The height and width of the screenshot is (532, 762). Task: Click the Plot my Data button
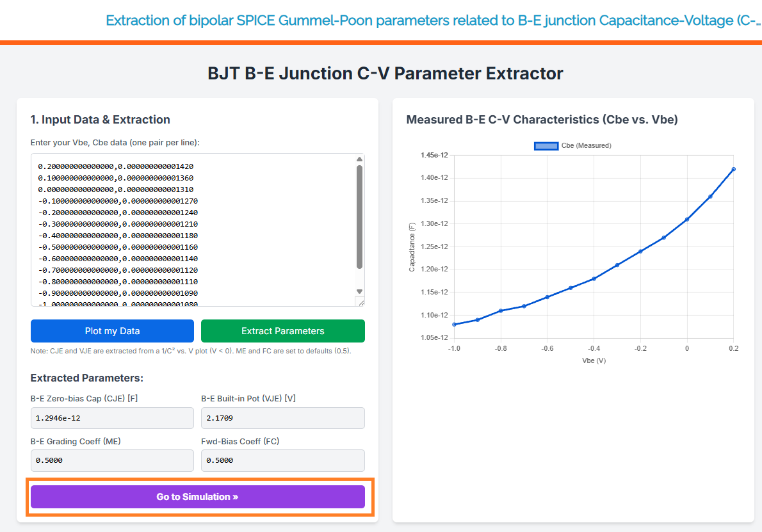[112, 331]
